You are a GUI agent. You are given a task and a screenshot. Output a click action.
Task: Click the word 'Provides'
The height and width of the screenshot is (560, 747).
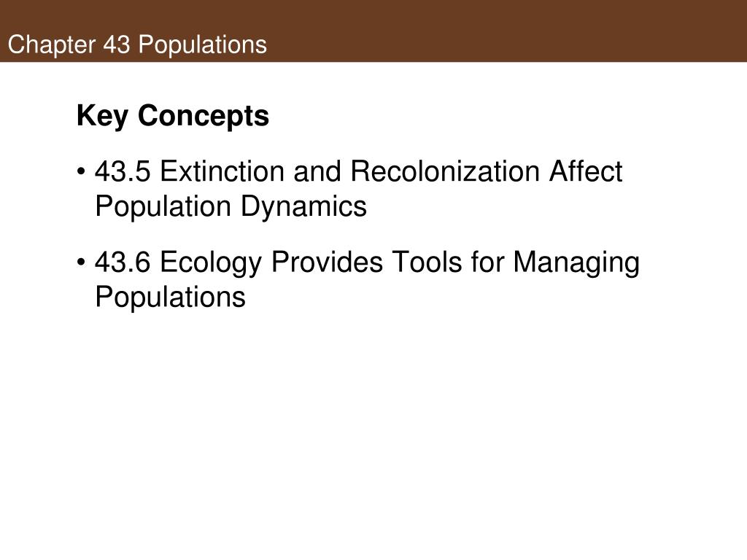click(x=327, y=262)
